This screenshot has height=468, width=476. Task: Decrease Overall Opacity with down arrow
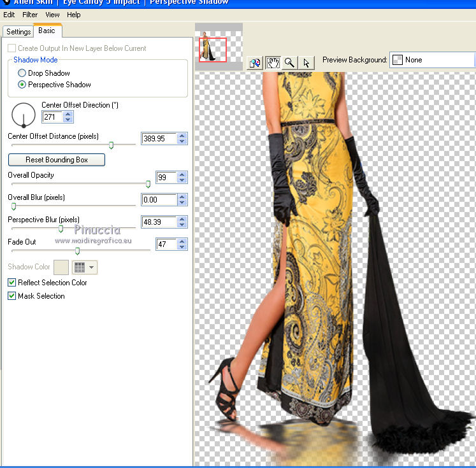tap(182, 180)
